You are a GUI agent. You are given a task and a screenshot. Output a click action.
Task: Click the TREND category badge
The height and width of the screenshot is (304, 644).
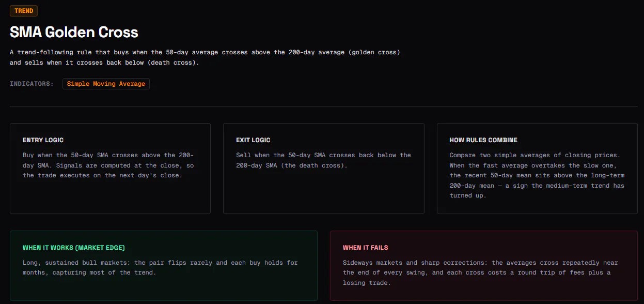[24, 11]
